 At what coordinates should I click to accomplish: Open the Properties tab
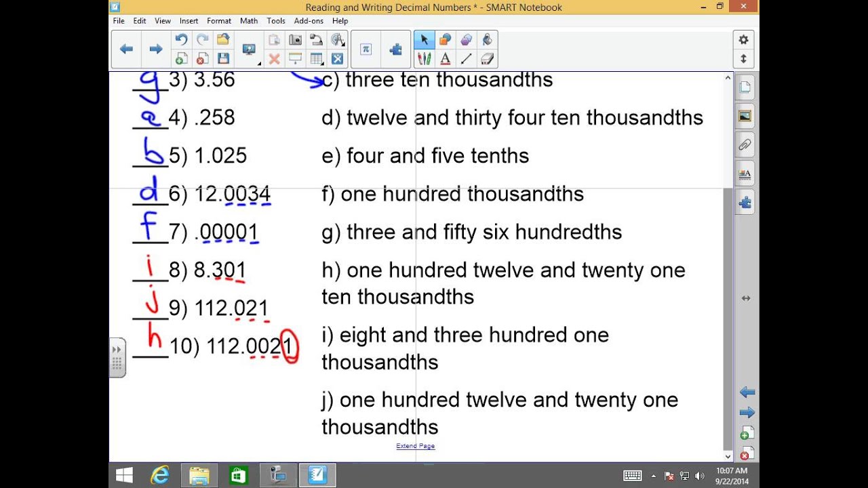pyautogui.click(x=745, y=174)
